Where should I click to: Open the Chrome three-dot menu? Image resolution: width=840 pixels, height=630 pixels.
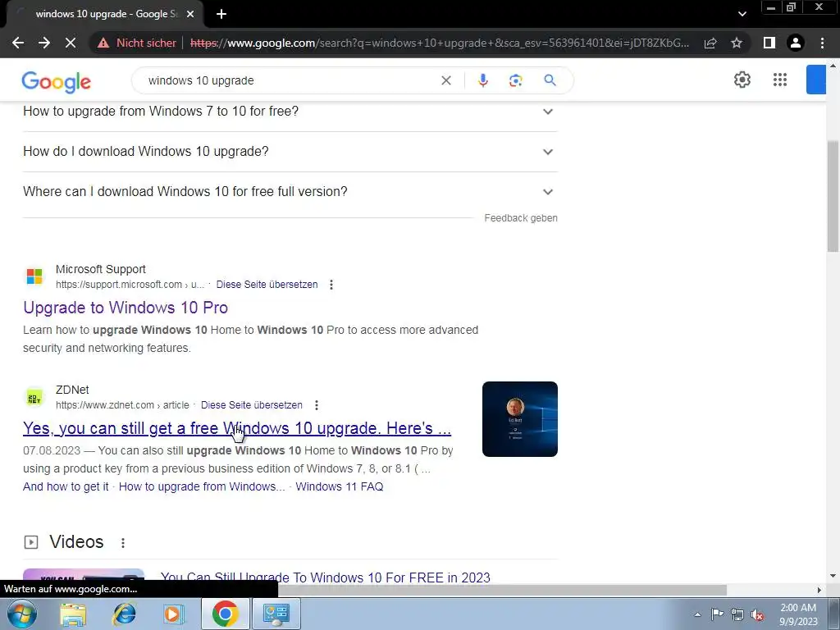pos(822,43)
